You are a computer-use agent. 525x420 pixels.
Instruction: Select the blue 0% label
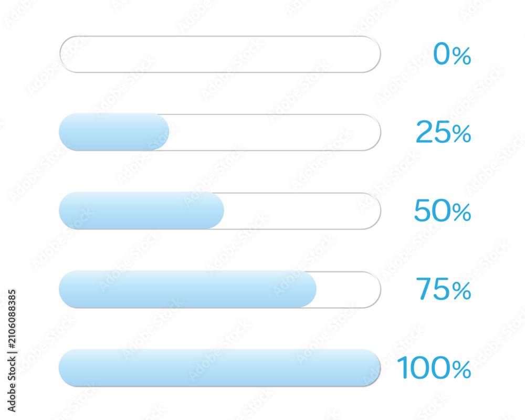(452, 54)
